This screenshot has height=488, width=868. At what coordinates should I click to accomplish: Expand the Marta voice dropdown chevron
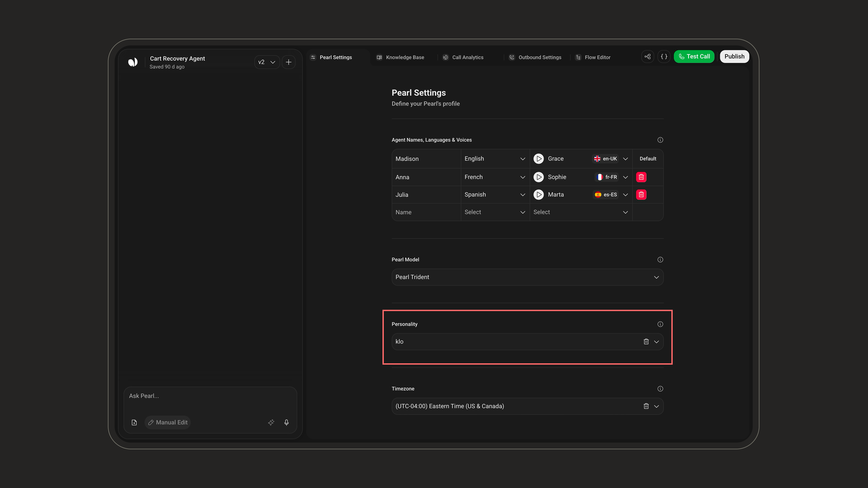(625, 195)
